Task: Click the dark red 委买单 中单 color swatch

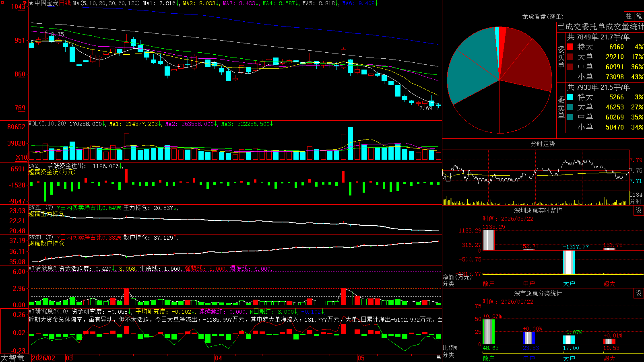Action: (x=570, y=67)
